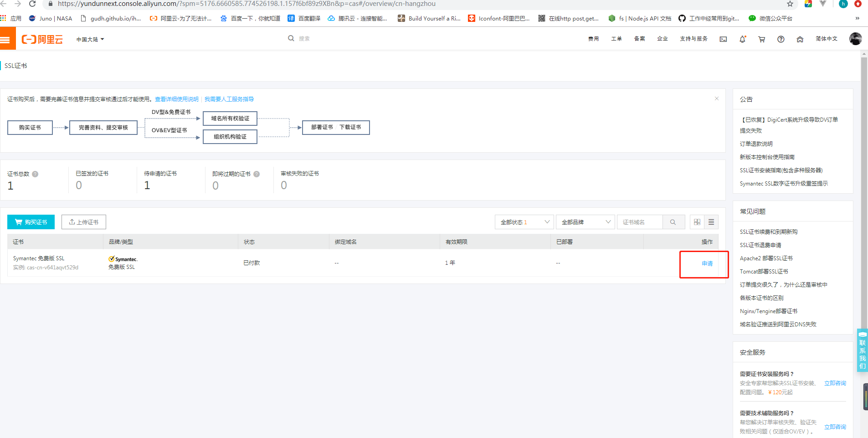Open 各版本证书的区别 FAQ
This screenshot has width=868, height=438.
761,298
